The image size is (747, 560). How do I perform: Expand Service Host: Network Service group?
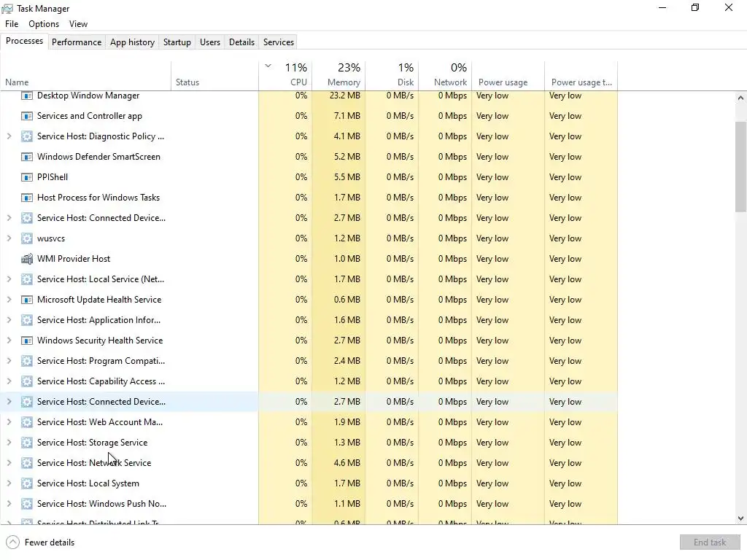[9, 463]
